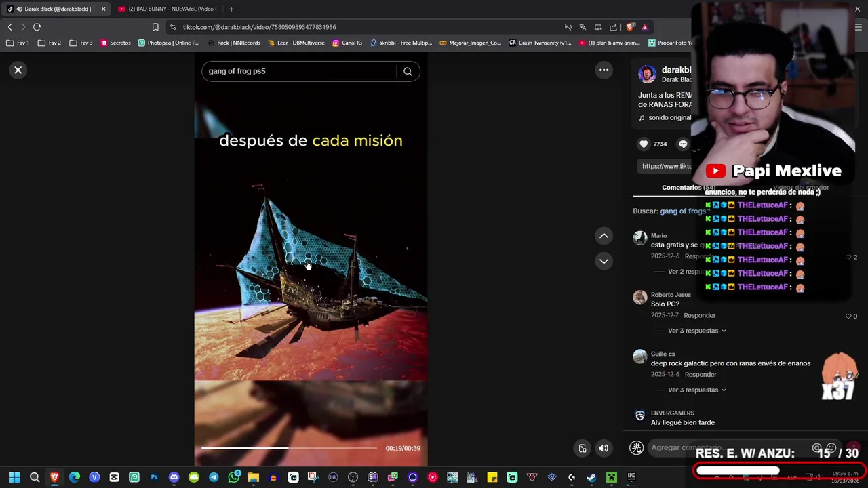
Task: Open the three-dots more options menu
Action: point(604,70)
